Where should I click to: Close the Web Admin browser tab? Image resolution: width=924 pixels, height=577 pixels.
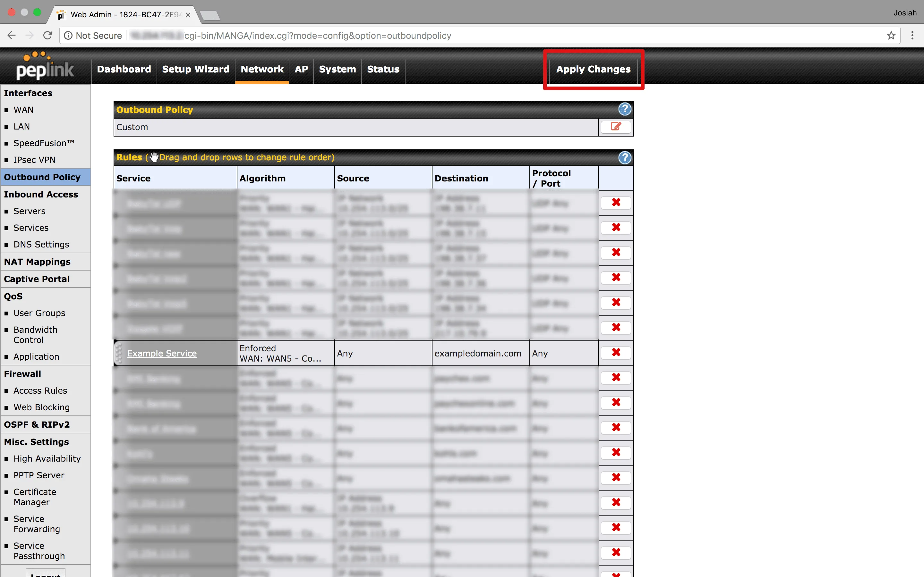click(x=188, y=15)
